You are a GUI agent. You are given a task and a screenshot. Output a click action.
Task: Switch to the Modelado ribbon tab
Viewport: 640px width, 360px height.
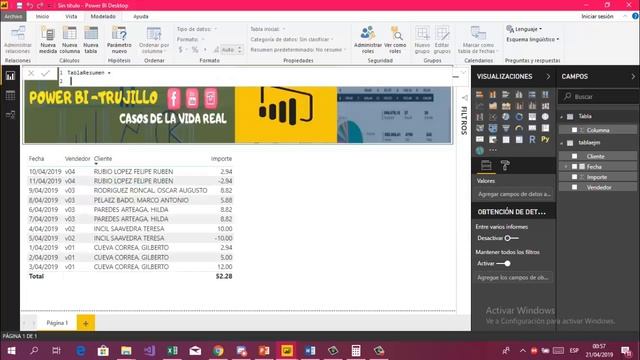(103, 16)
